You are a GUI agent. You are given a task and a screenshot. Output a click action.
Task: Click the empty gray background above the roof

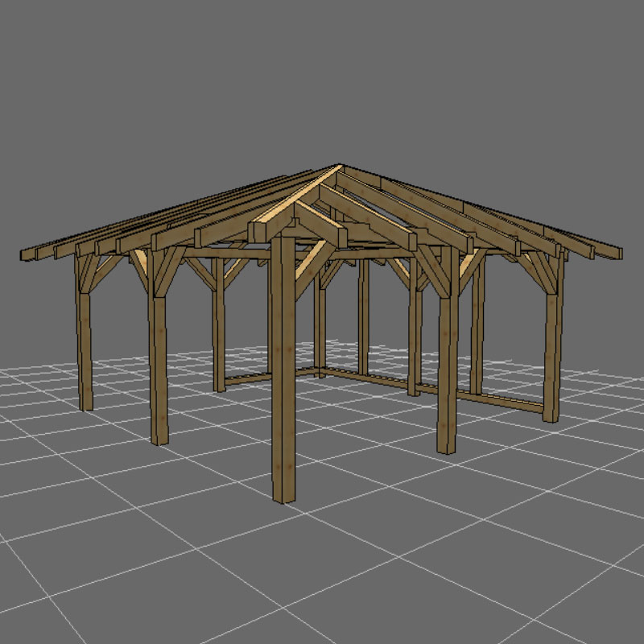pyautogui.click(x=322, y=80)
